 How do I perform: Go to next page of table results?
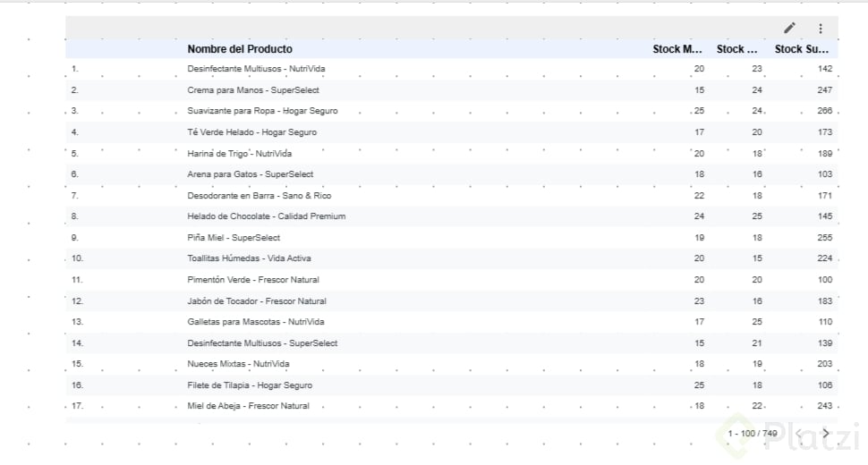[x=826, y=434]
